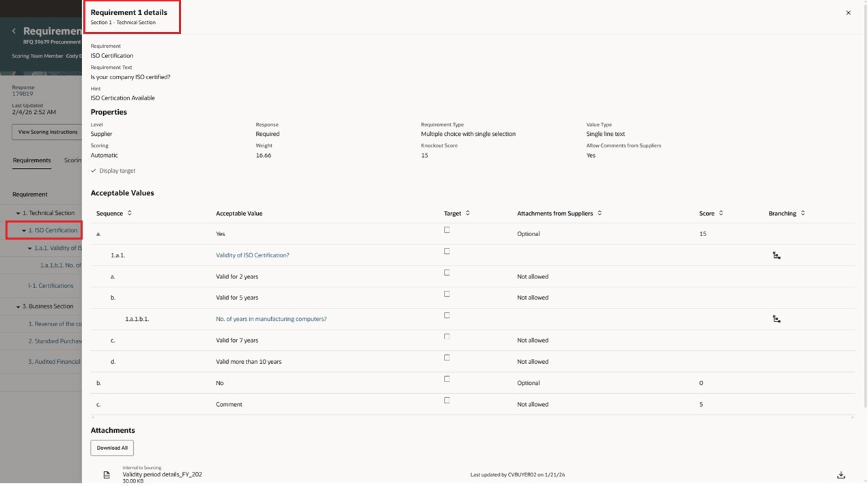Screen dimensions: 868x486
Task: Open branching for No. of years in manufacturing computers
Action: click(x=776, y=319)
